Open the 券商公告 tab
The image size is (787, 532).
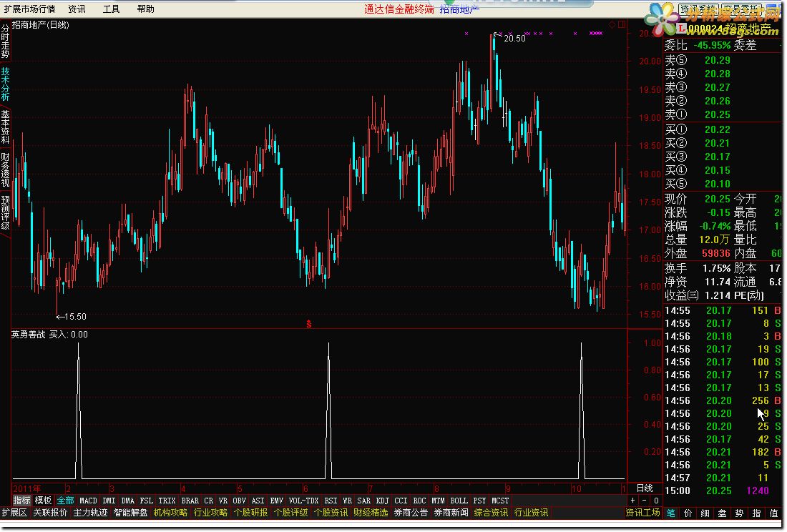point(411,513)
